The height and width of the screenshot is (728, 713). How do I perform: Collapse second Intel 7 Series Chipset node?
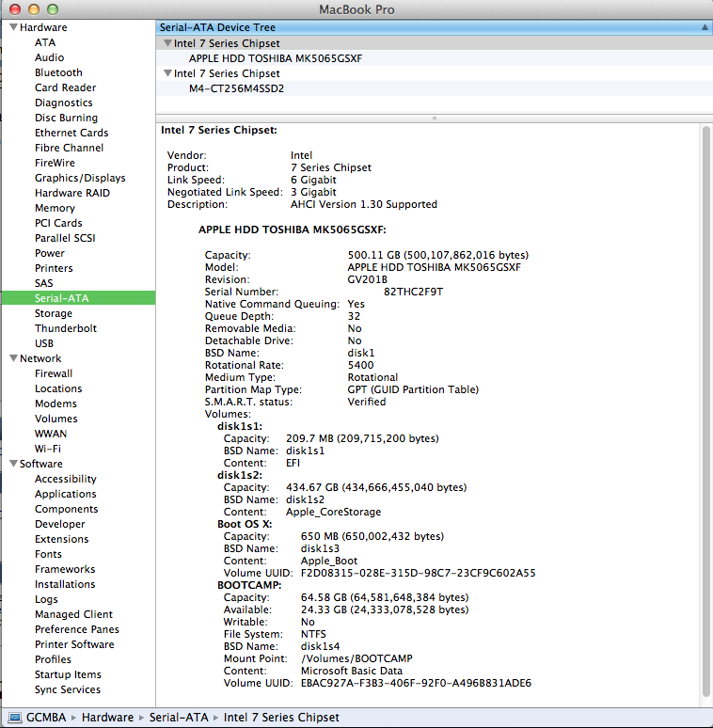coord(167,72)
